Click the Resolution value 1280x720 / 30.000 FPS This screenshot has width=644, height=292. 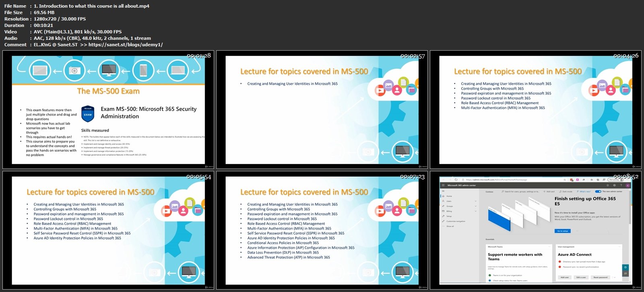(x=60, y=19)
